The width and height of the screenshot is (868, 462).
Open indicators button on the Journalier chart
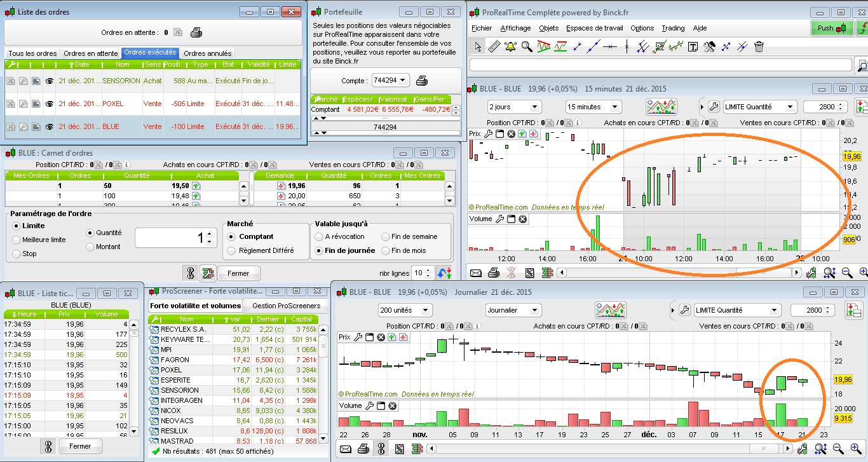pos(611,310)
